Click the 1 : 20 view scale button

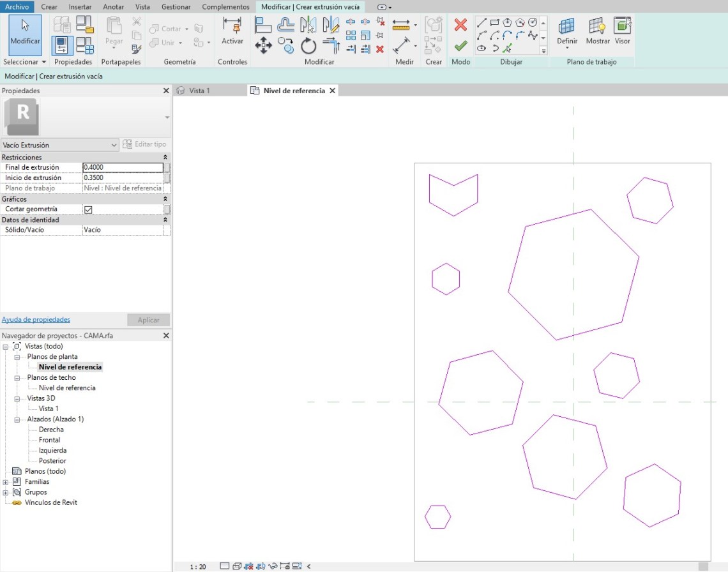pos(198,566)
